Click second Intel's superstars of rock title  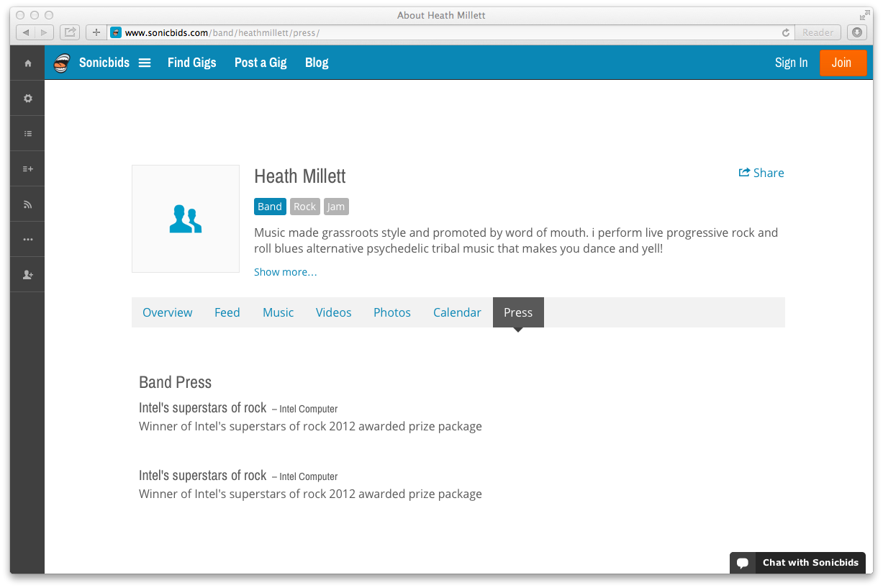pyautogui.click(x=203, y=475)
